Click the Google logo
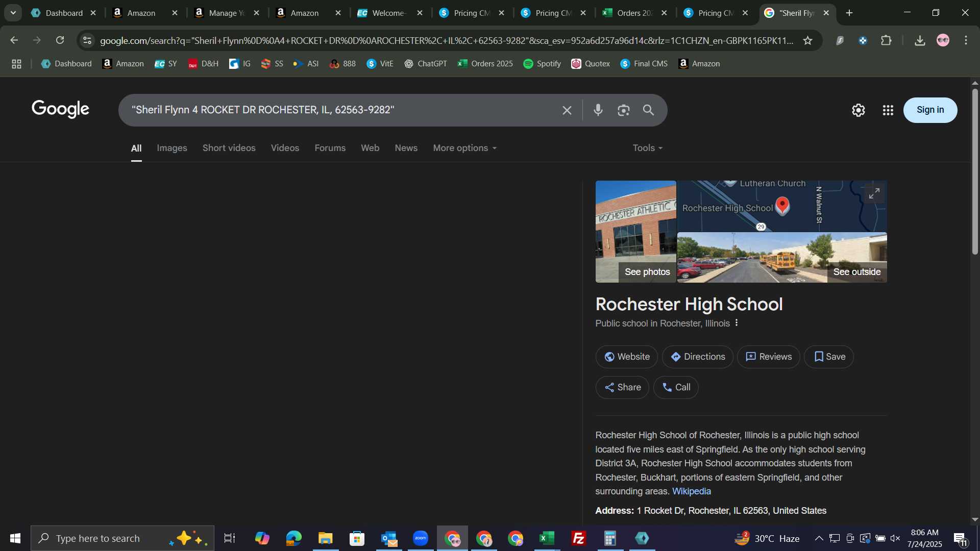The height and width of the screenshot is (551, 980). point(61,109)
